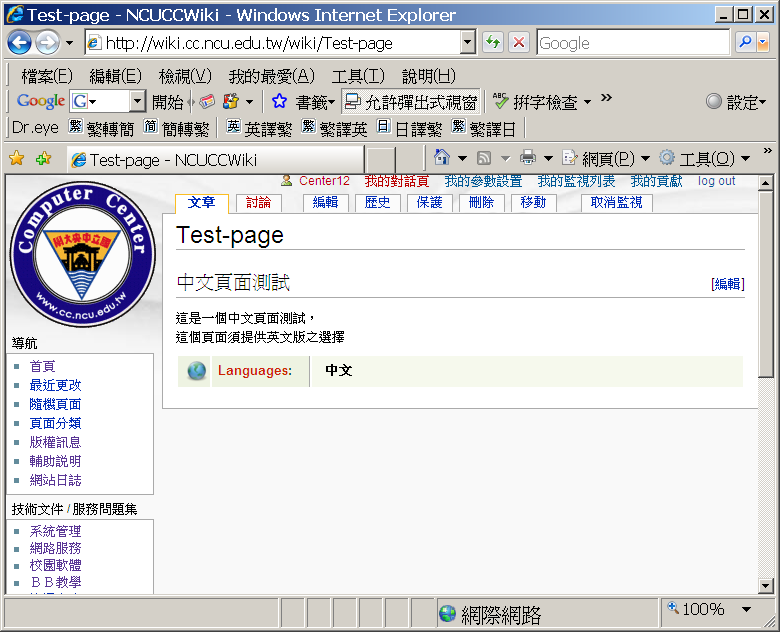The image size is (780, 632).
Task: Open the address bar URL dropdown
Action: [x=468, y=43]
